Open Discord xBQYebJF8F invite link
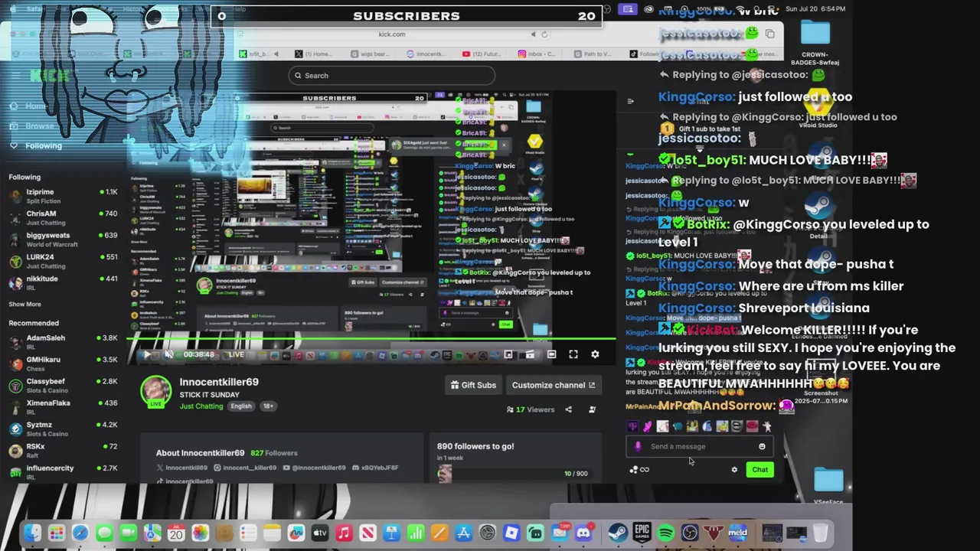 click(x=374, y=468)
